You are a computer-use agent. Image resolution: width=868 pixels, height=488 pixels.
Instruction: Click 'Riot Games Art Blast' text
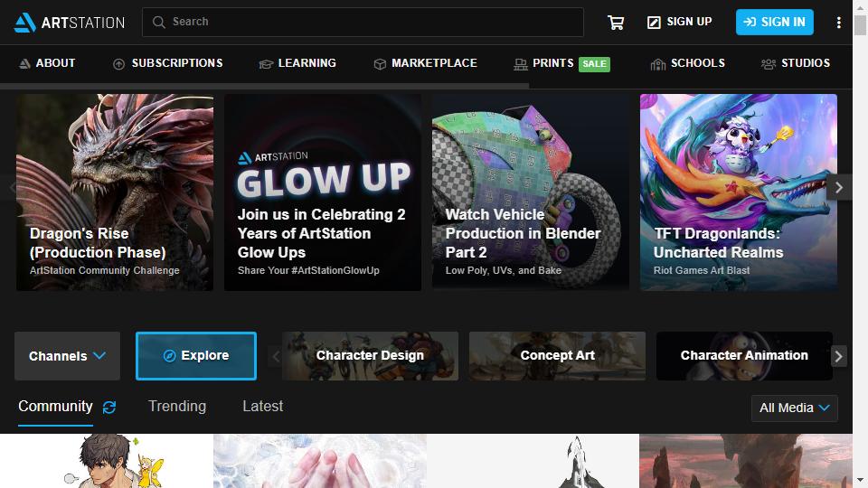click(x=702, y=270)
